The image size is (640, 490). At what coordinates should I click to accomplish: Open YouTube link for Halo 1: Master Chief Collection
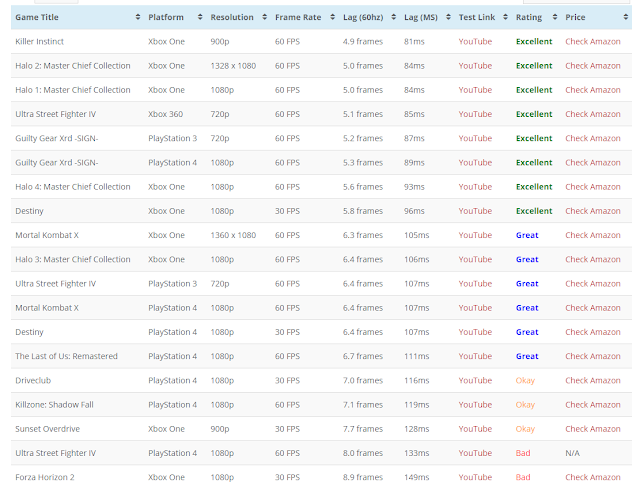475,90
